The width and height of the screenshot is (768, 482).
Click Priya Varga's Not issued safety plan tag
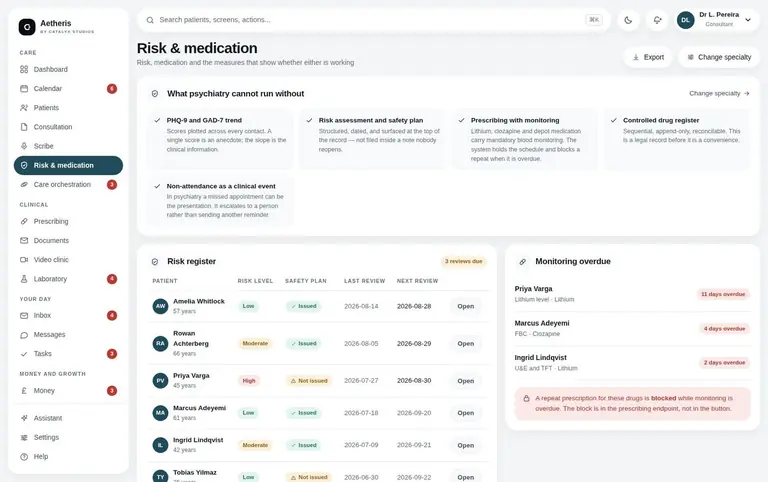309,381
